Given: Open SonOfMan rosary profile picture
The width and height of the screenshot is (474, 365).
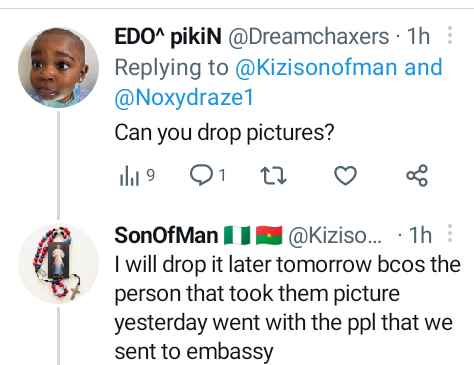Looking at the screenshot, I should tap(58, 264).
